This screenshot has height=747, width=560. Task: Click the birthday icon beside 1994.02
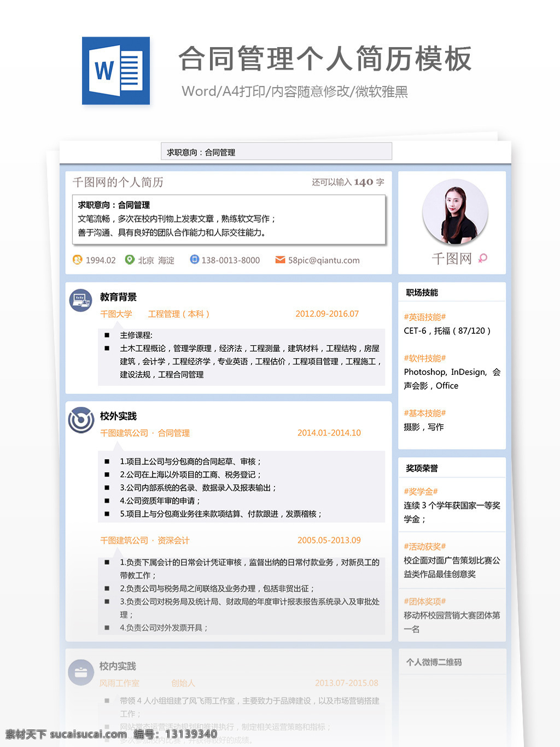point(78,259)
